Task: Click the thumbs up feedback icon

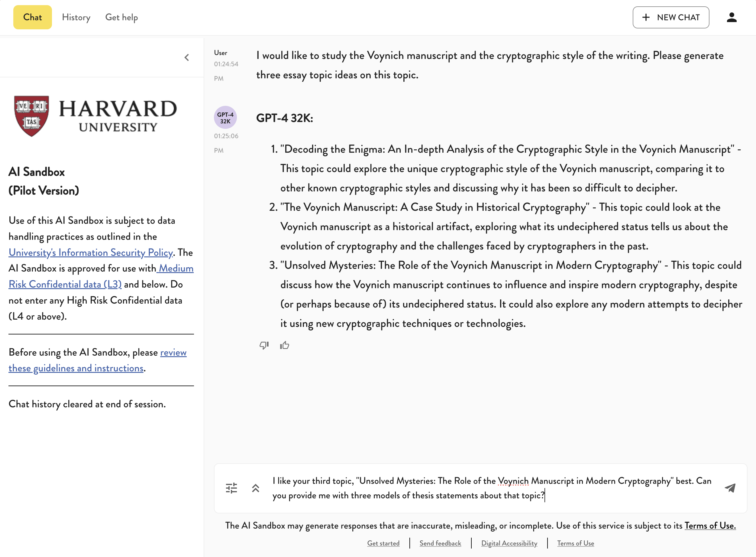Action: [x=285, y=345]
